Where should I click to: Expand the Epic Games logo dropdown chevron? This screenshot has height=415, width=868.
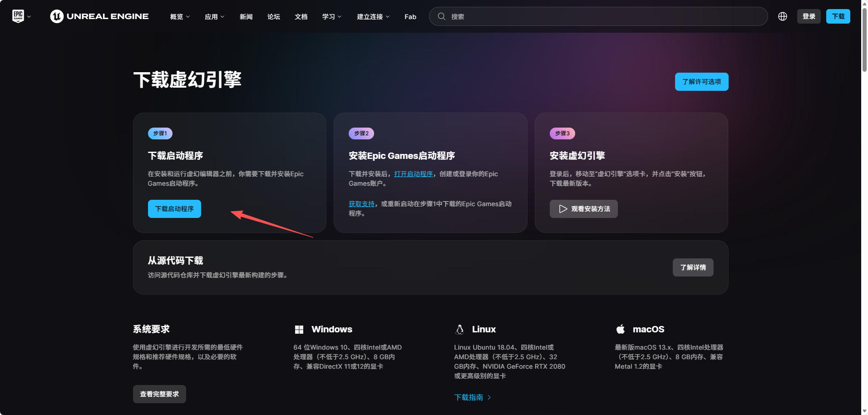(29, 17)
